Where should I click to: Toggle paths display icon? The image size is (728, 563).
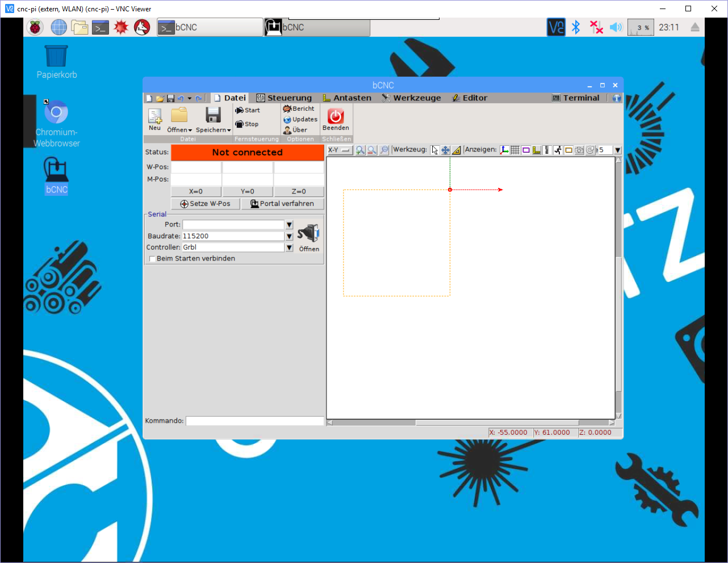tap(547, 150)
